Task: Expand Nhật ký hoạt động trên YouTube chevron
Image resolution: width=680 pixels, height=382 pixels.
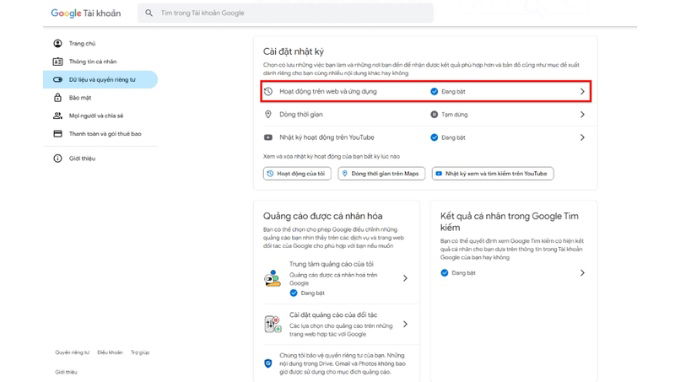Action: point(582,137)
